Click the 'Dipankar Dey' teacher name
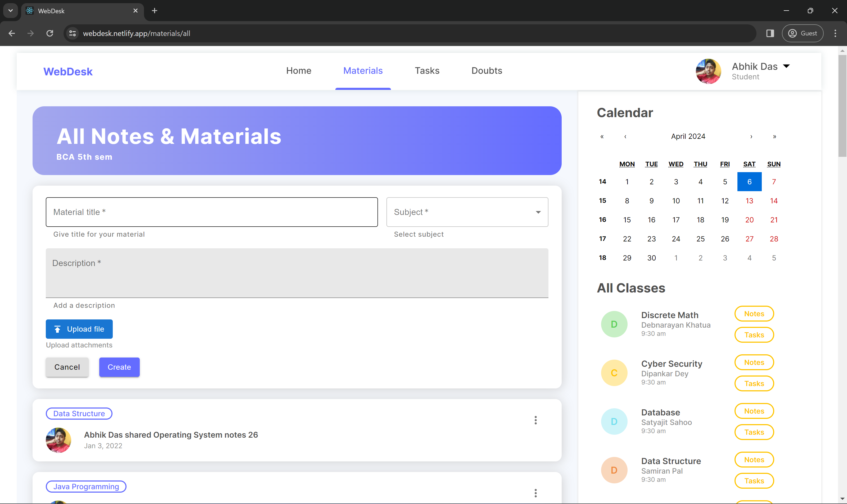 [665, 374]
